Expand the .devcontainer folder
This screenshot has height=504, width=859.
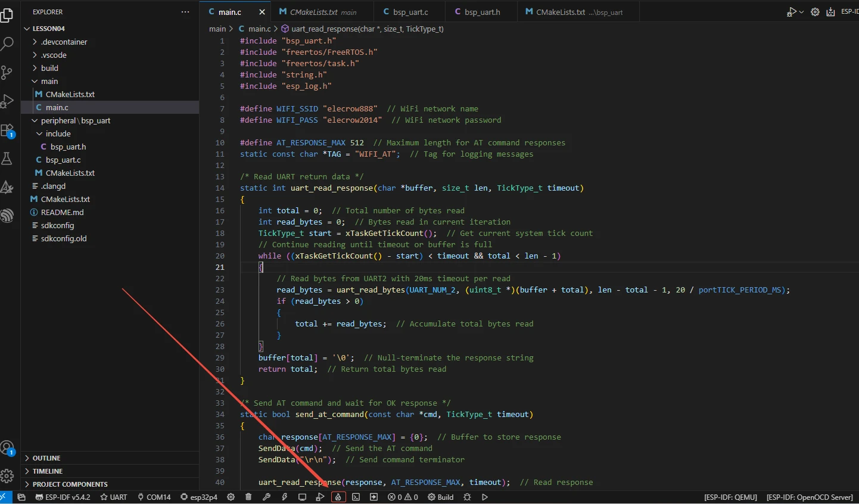click(64, 42)
